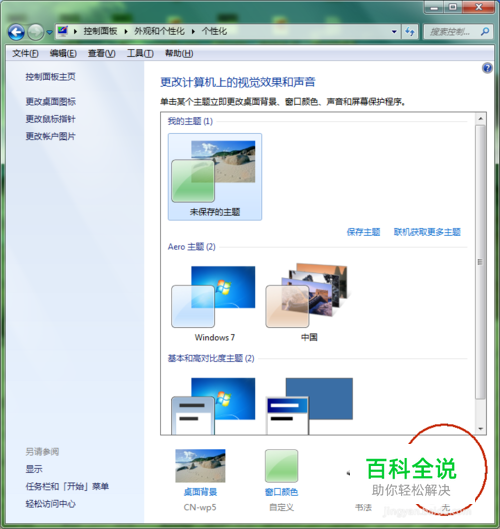Open the 查看(V) menu
Viewport: 500px width, 529px height.
102,53
